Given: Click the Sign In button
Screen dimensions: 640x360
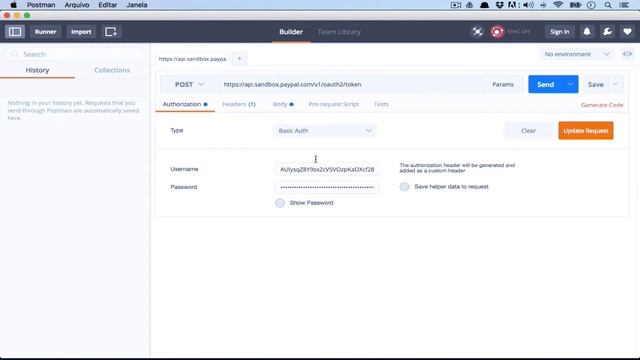Looking at the screenshot, I should tap(559, 31).
